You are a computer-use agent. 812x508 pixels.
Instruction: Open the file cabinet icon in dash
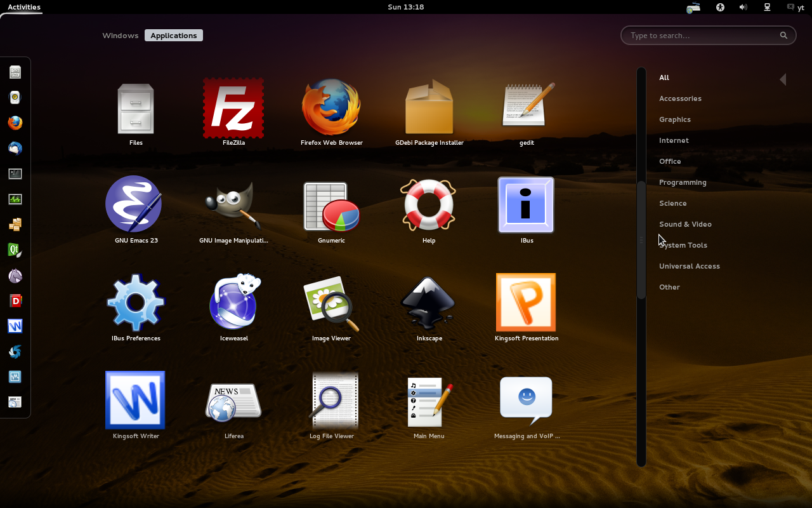tap(15, 72)
